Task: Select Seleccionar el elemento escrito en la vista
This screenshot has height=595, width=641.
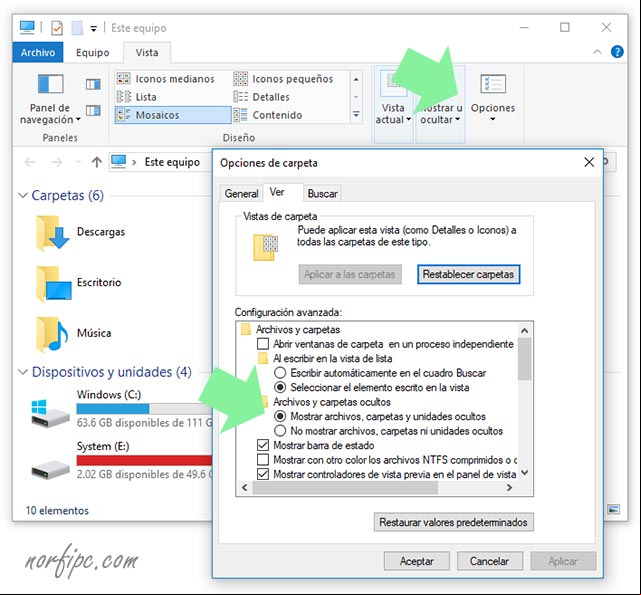Action: (280, 387)
